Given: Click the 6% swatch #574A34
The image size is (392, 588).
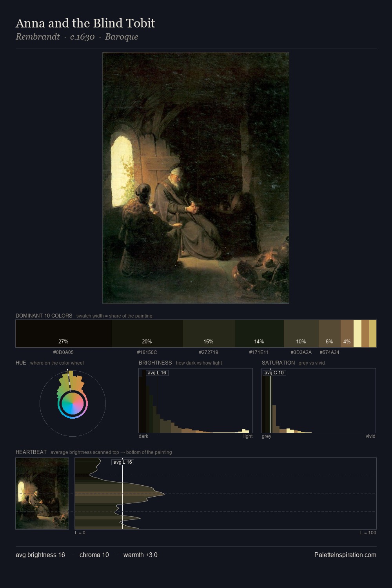Looking at the screenshot, I should tap(330, 334).
